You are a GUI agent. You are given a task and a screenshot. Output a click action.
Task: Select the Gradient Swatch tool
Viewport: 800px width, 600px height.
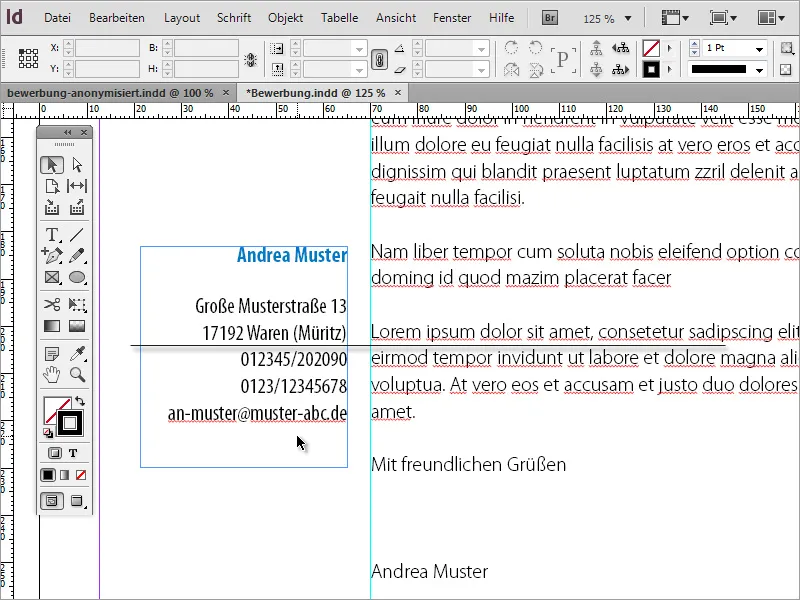point(52,326)
